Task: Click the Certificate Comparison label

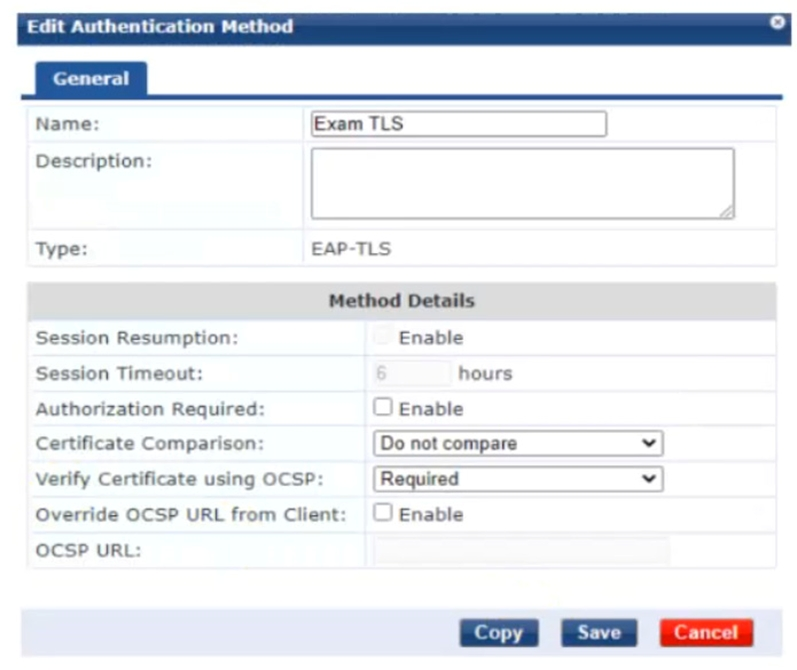Action: (x=150, y=443)
